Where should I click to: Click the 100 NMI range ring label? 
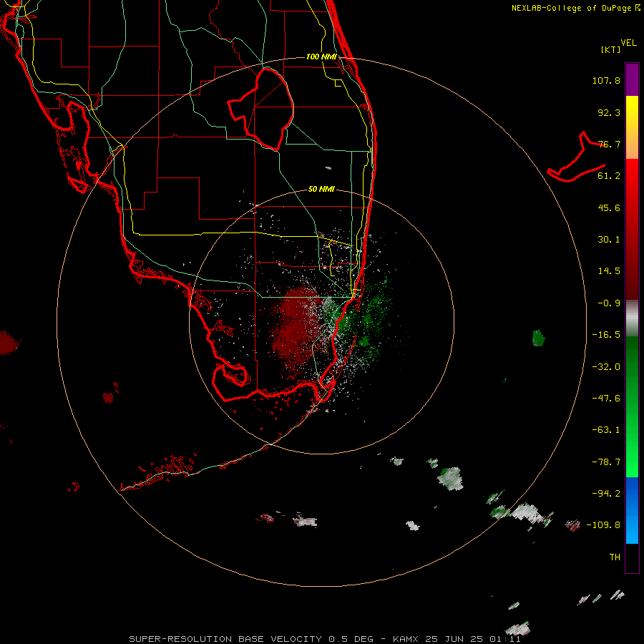point(321,57)
